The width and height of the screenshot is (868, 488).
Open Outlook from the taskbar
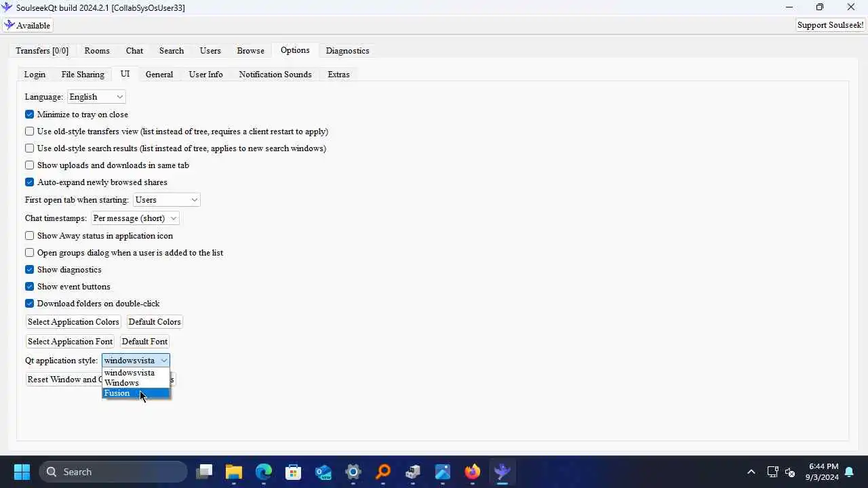pos(323,472)
